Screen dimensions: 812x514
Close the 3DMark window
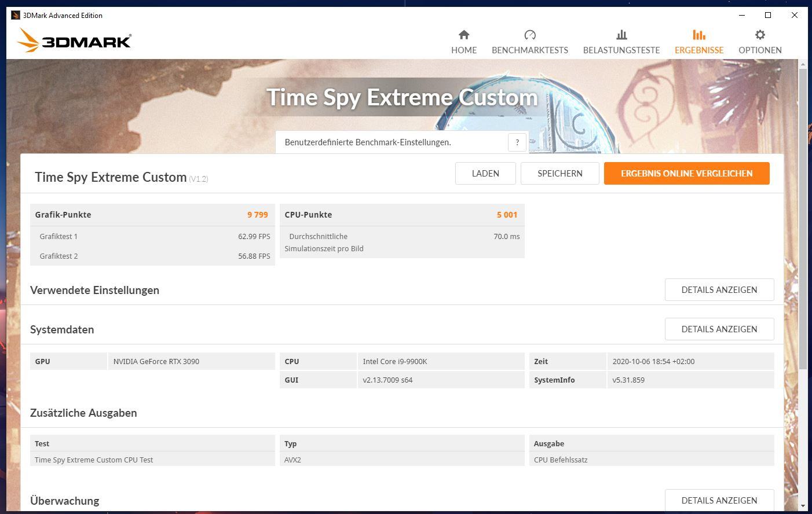[794, 15]
